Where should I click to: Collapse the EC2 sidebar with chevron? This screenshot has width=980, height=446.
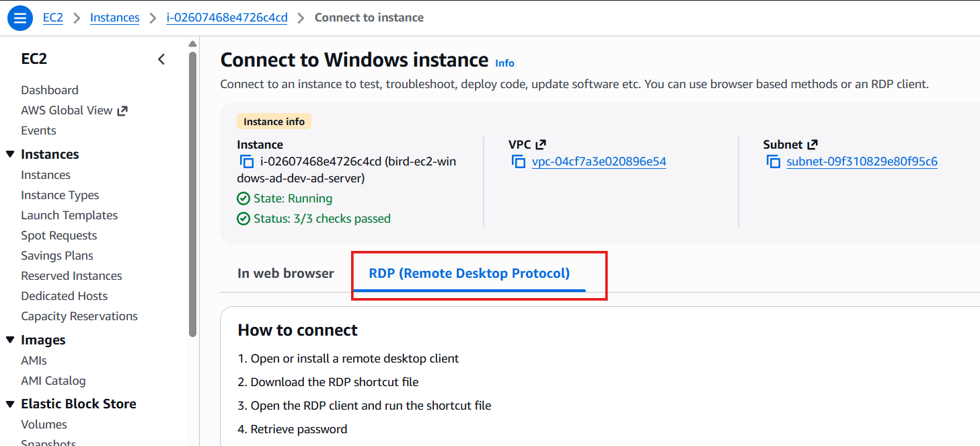coord(161,59)
